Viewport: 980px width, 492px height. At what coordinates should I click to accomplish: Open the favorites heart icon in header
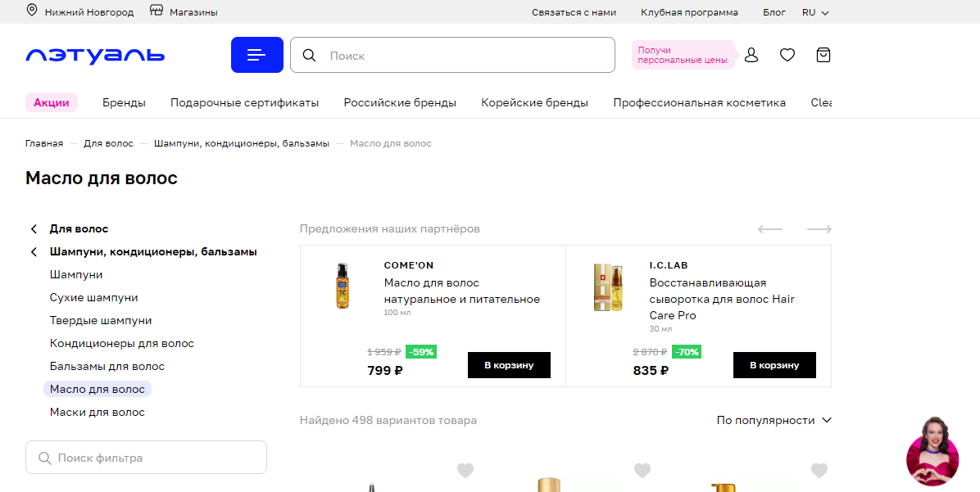pyautogui.click(x=787, y=55)
